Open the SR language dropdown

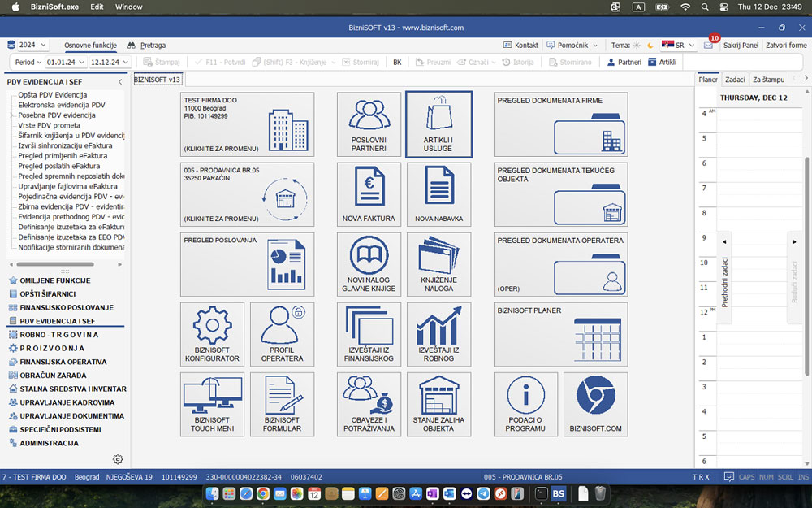[x=679, y=46]
